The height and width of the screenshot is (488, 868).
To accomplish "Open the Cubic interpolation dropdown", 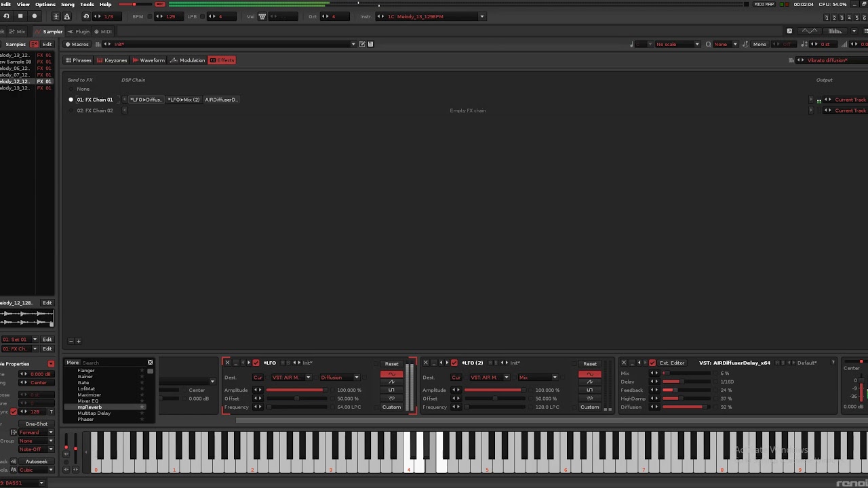I will (x=36, y=470).
